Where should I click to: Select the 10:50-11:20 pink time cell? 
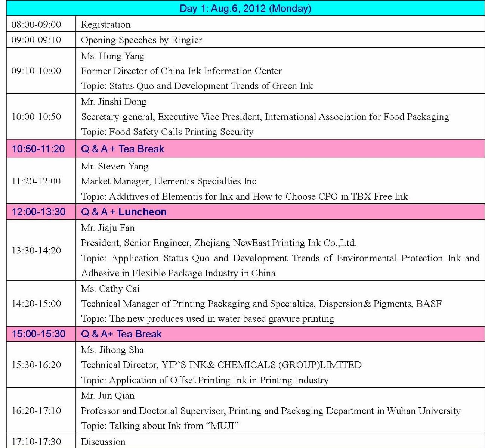pos(41,149)
